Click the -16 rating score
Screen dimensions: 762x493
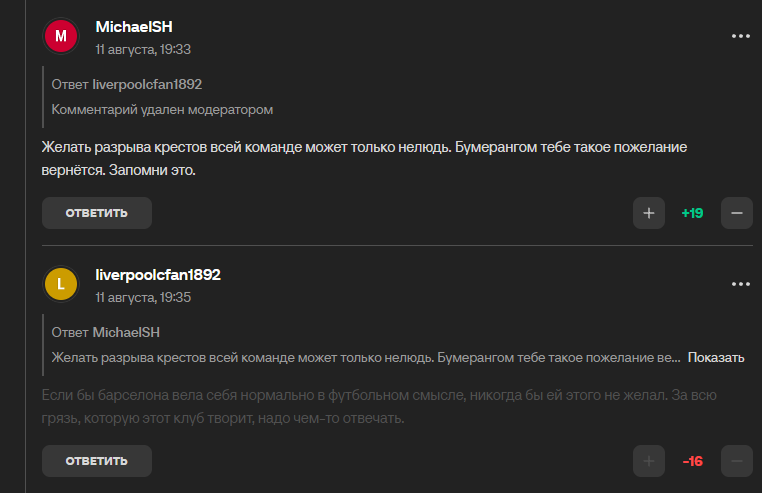tap(693, 461)
